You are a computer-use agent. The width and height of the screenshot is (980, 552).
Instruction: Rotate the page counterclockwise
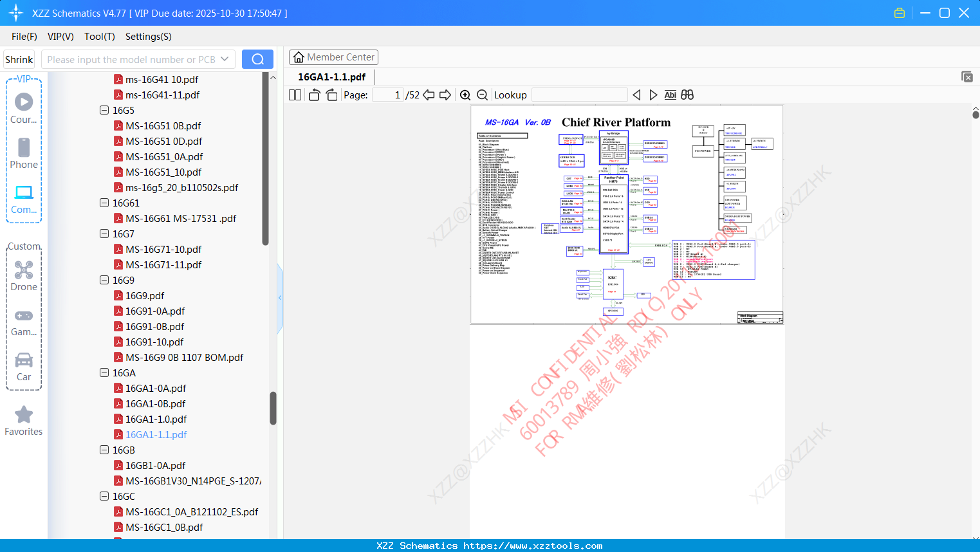point(314,95)
